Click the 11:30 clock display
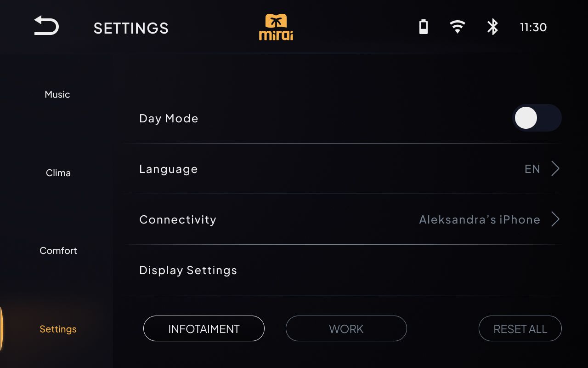588x368 pixels. point(533,27)
